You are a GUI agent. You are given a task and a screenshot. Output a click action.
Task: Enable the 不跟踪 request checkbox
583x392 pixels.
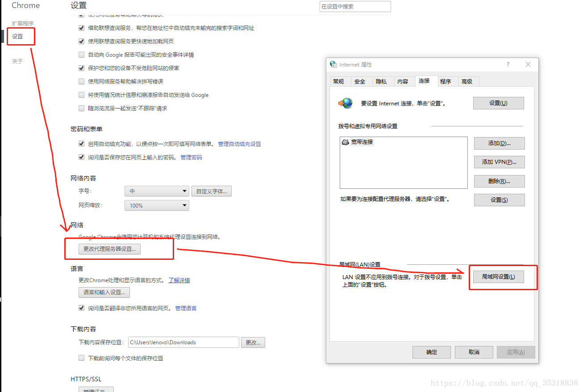click(x=81, y=108)
